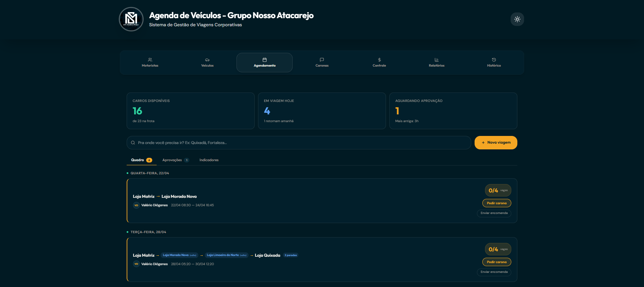Open the Motoristas tab
This screenshot has height=287, width=644.
coord(150,63)
